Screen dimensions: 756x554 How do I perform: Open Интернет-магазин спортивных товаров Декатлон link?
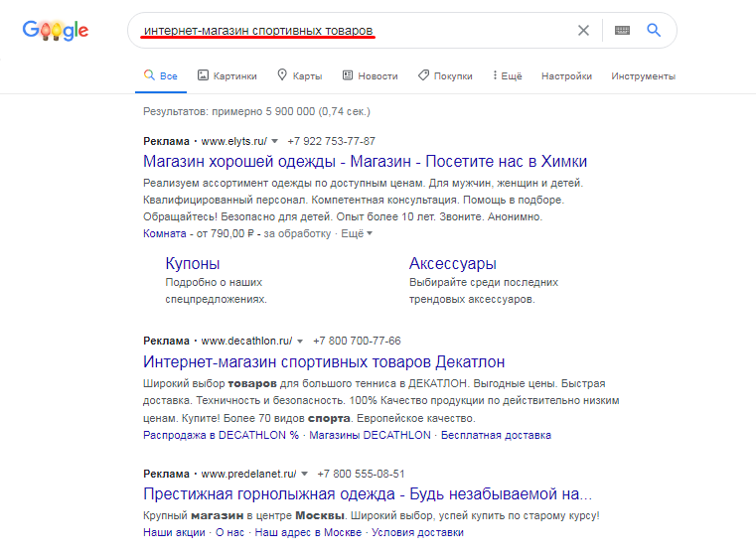click(x=324, y=361)
